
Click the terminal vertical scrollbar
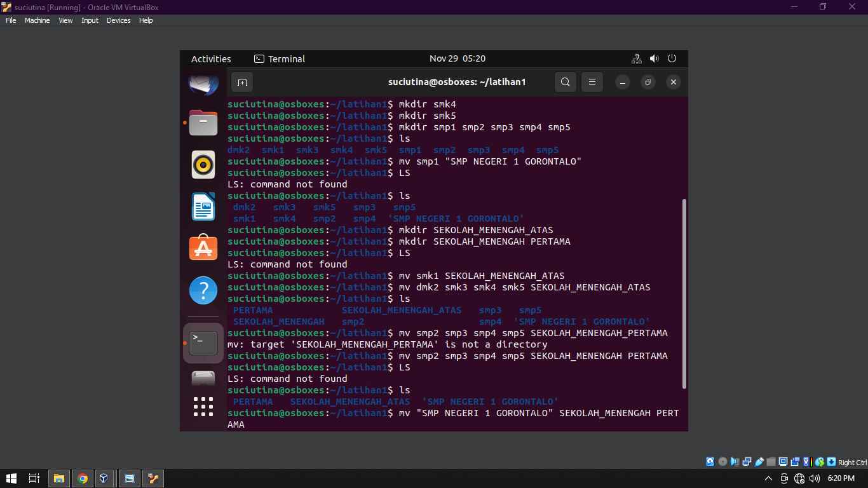[x=684, y=294]
